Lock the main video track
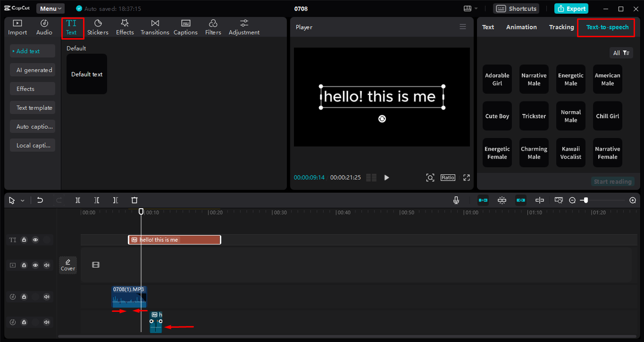The width and height of the screenshot is (644, 342). 24,265
